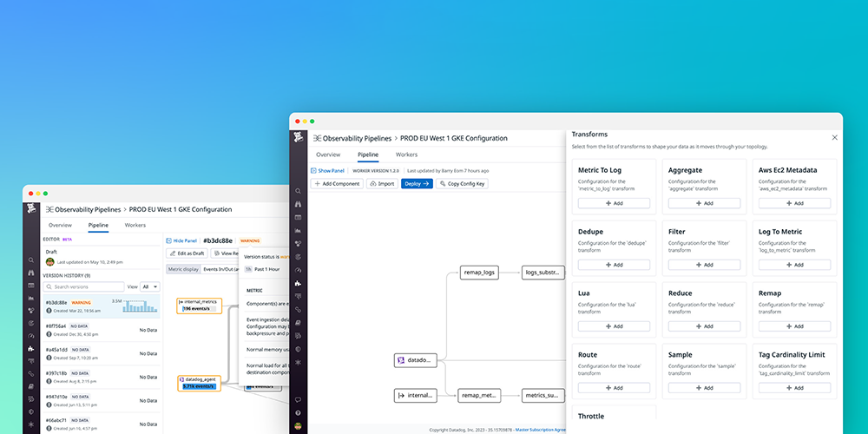Click Copy Config Key button
868x434 pixels.
[x=463, y=184]
